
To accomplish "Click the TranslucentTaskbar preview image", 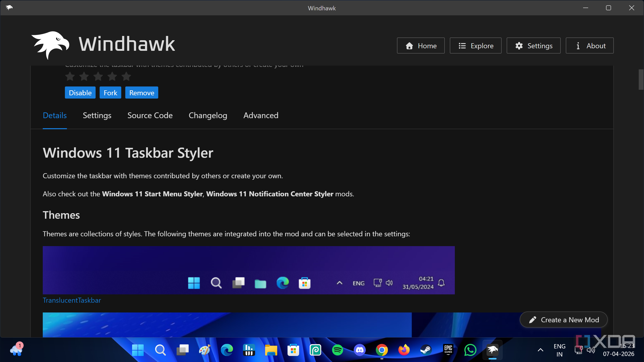I will [249, 270].
